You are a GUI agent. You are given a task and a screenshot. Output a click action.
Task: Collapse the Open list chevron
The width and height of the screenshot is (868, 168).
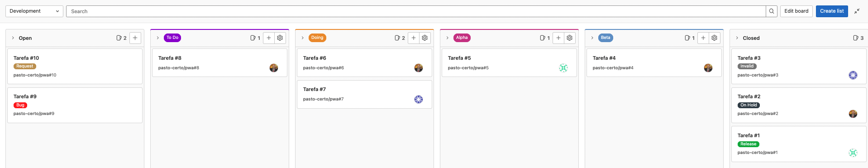point(13,38)
